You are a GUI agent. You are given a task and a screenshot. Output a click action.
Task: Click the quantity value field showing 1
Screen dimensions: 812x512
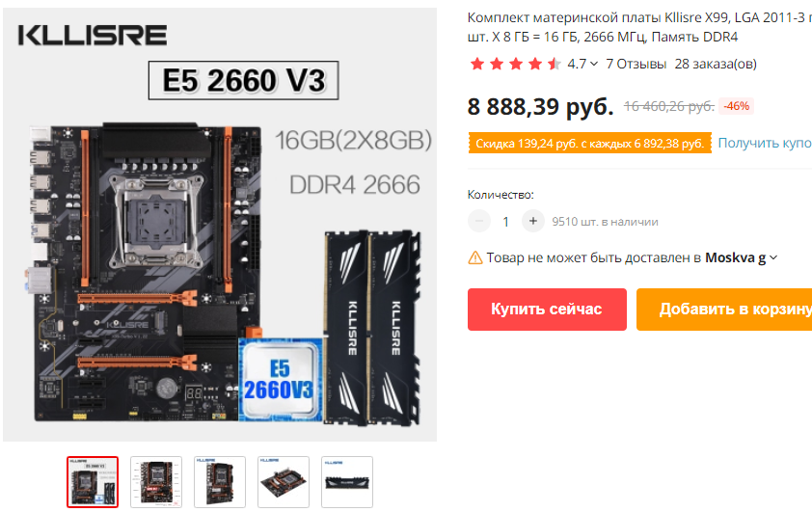[506, 222]
